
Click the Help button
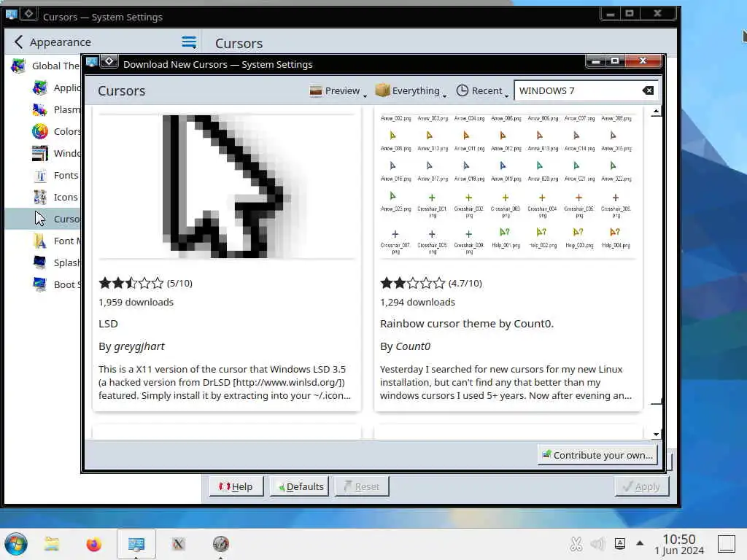click(236, 486)
